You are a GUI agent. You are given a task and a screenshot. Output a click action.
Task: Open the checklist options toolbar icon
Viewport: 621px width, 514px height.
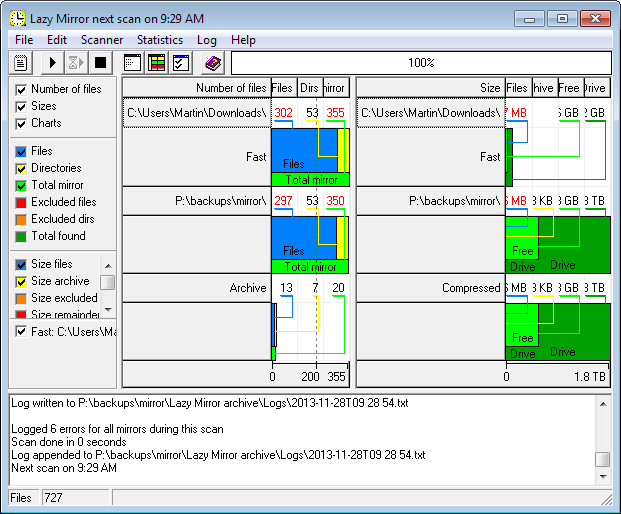coord(180,63)
